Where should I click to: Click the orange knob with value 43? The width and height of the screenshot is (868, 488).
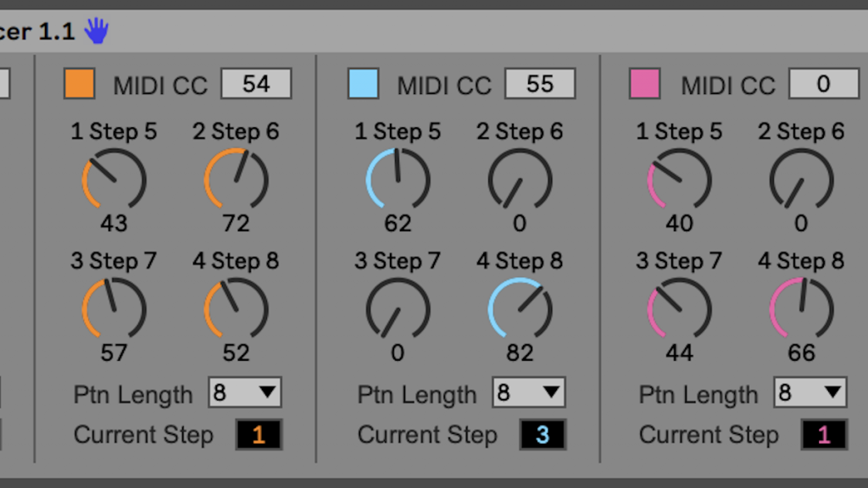pos(114,180)
